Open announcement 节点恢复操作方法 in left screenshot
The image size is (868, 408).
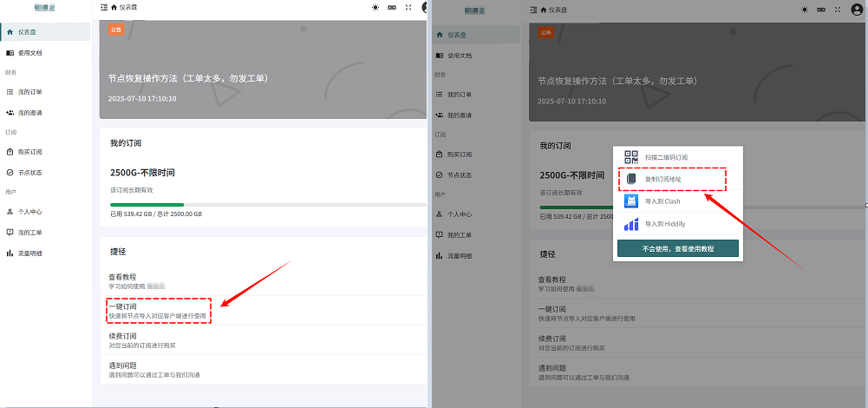(188, 79)
